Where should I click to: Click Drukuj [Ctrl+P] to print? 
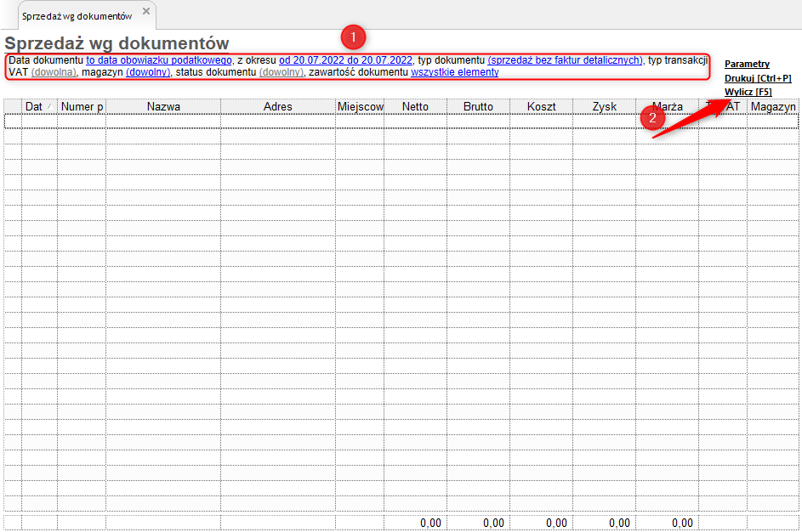pyautogui.click(x=758, y=78)
